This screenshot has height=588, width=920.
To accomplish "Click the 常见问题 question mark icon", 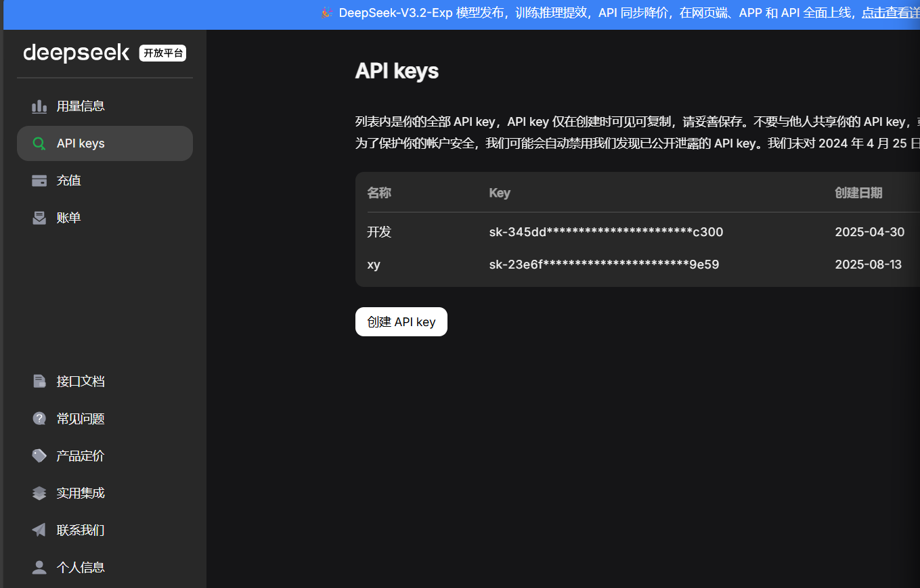I will [x=39, y=419].
